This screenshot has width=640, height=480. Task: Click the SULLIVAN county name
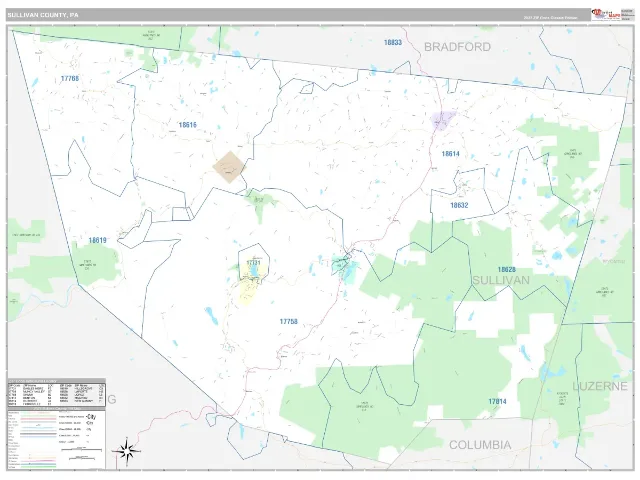coord(501,280)
